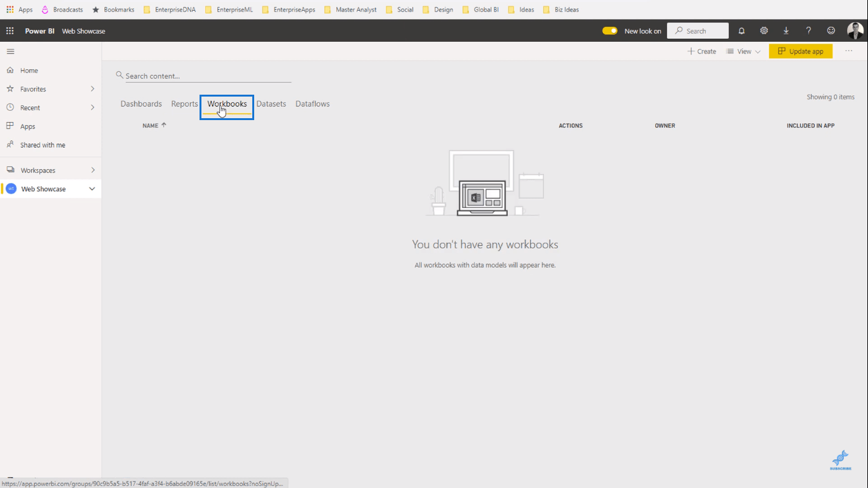Open the help question mark icon
This screenshot has height=488, width=868.
tap(808, 30)
